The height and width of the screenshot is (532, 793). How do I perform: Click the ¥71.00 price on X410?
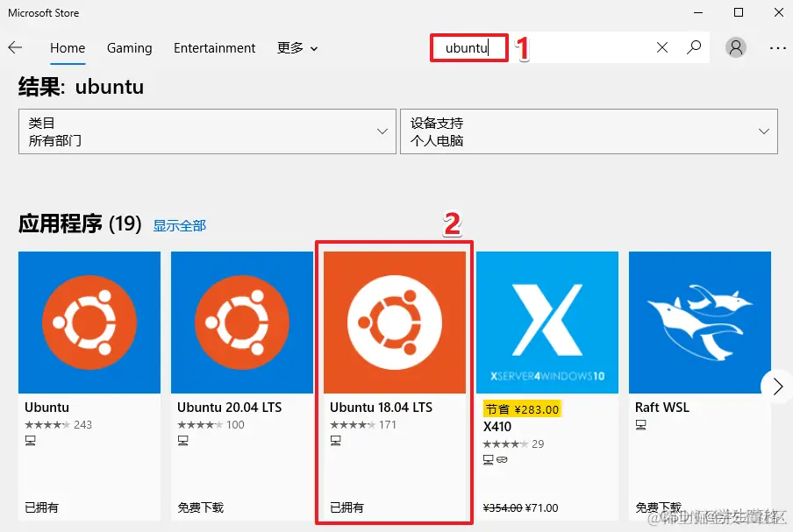click(541, 507)
